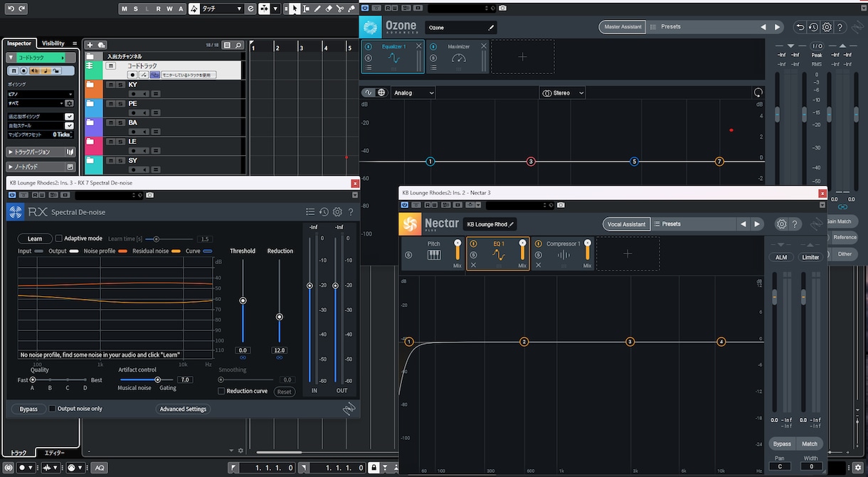Open the Stereo channel dropdown in Ozone
The image size is (868, 477).
(x=563, y=93)
